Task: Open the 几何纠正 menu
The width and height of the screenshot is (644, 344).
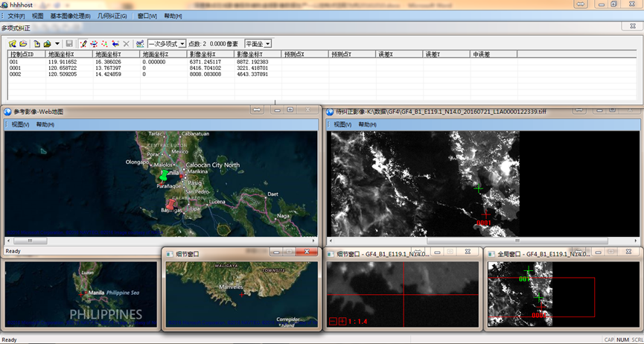Action: pos(112,16)
